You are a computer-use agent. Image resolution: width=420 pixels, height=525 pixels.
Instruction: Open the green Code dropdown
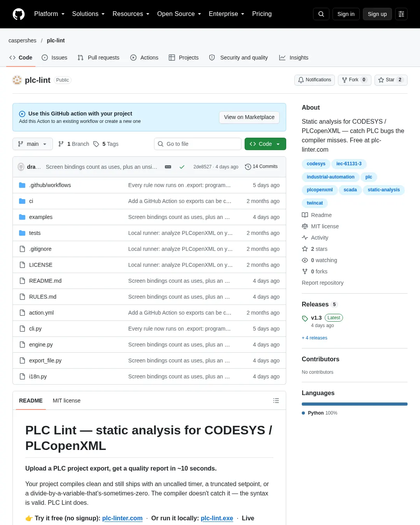pos(265,144)
